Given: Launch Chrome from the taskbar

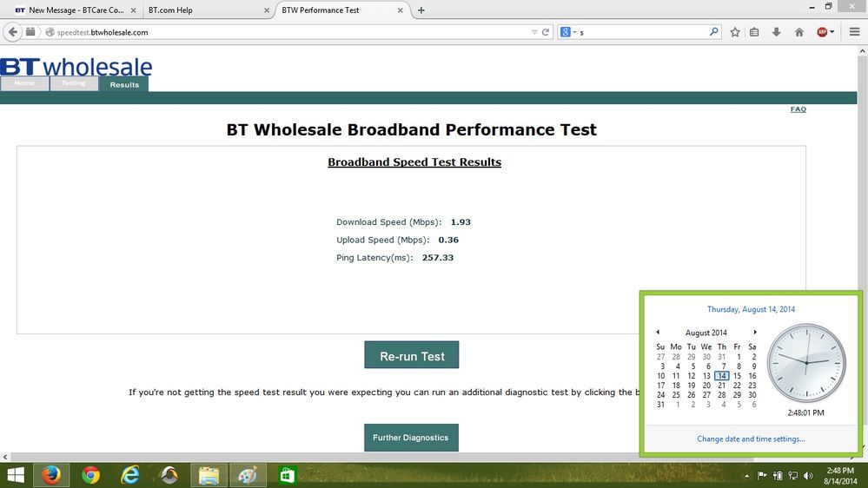Looking at the screenshot, I should point(90,475).
